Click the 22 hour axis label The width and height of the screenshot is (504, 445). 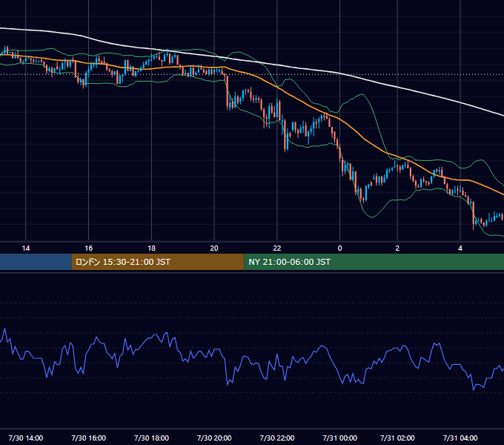tap(277, 248)
